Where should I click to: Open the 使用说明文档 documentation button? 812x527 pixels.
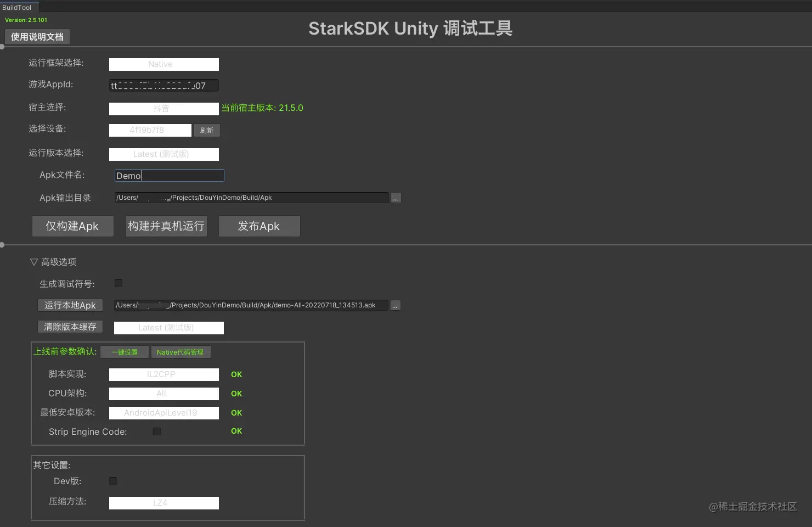click(x=37, y=37)
